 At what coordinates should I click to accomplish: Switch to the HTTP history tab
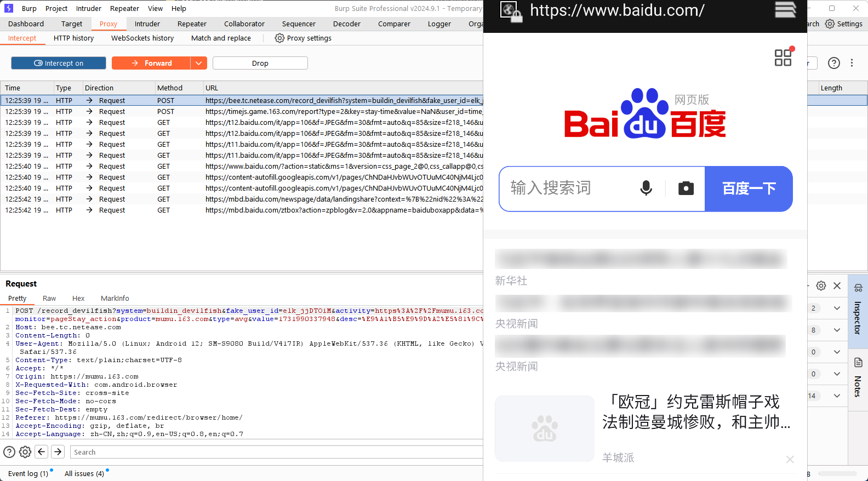(x=73, y=38)
